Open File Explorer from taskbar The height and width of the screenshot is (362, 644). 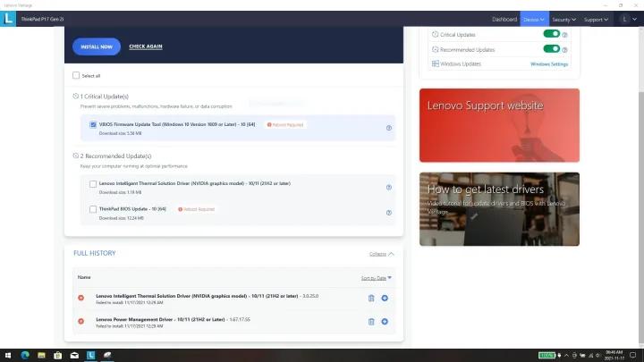[41, 356]
